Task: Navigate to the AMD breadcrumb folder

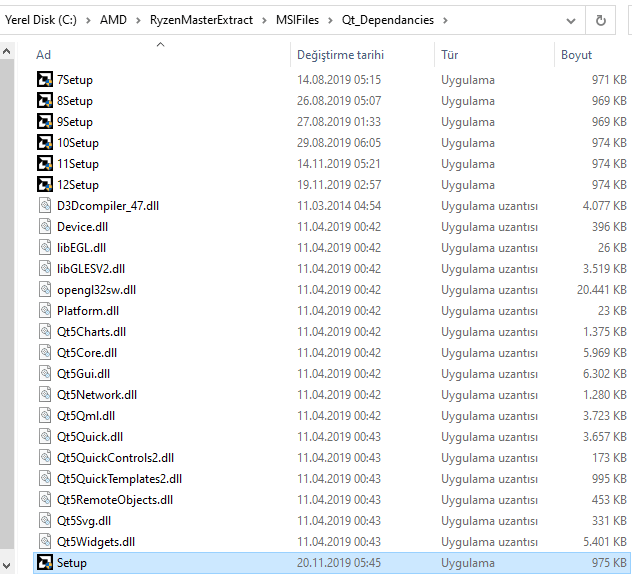Action: click(113, 20)
